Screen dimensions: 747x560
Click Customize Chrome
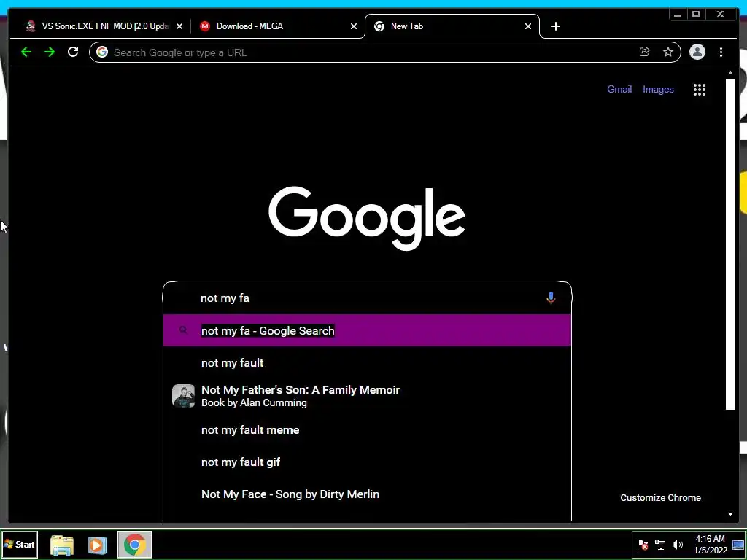coord(660,497)
